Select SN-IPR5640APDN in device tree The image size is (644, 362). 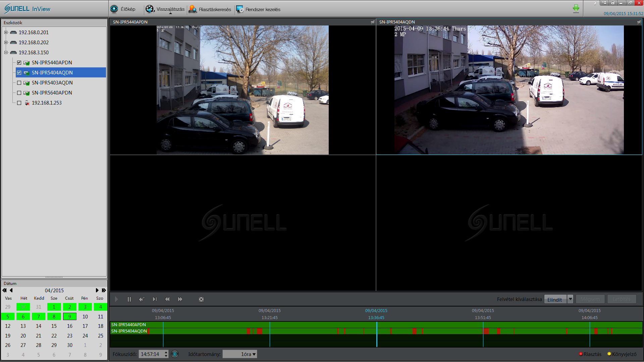tap(52, 93)
